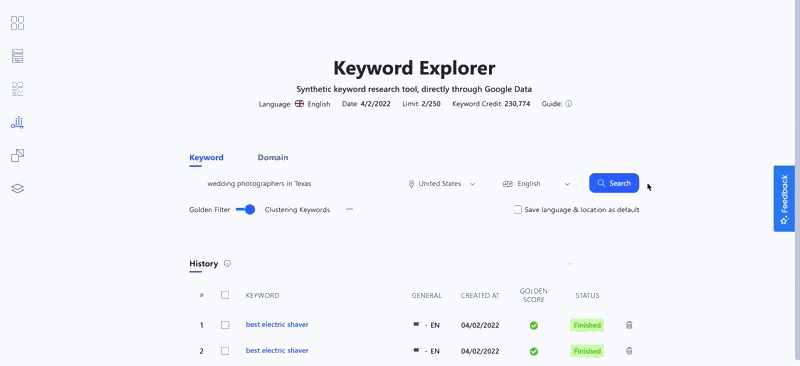Open the stacked layers sidebar icon

[x=17, y=188]
